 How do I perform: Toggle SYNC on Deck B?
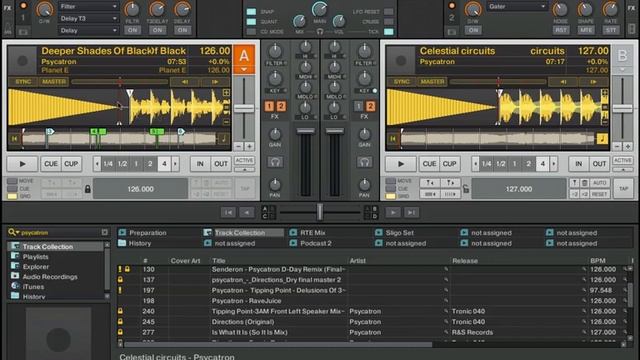pyautogui.click(x=402, y=82)
